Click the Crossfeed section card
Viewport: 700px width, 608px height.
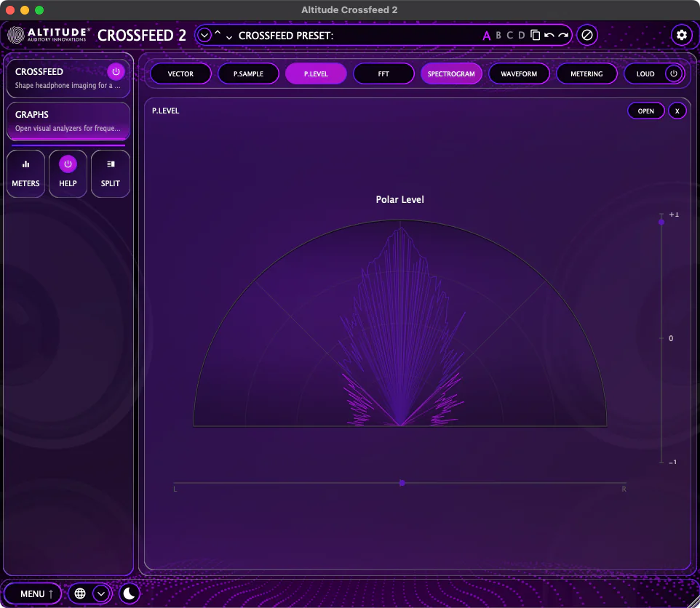click(68, 78)
